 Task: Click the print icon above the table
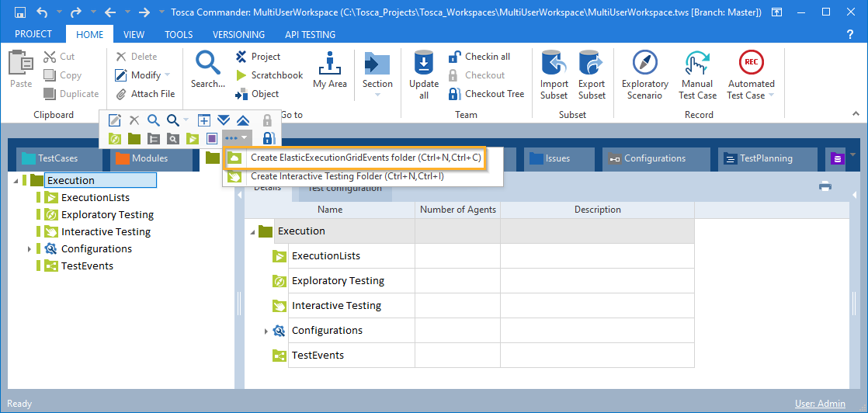tap(825, 186)
